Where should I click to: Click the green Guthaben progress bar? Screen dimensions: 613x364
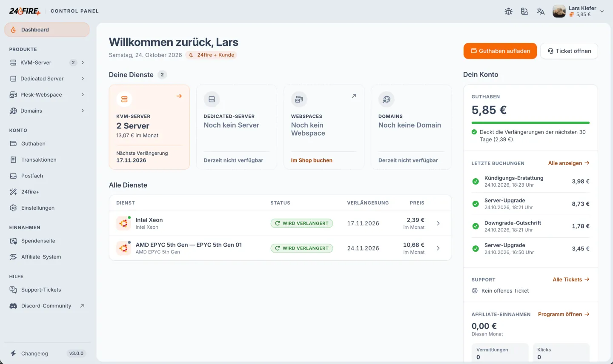530,123
